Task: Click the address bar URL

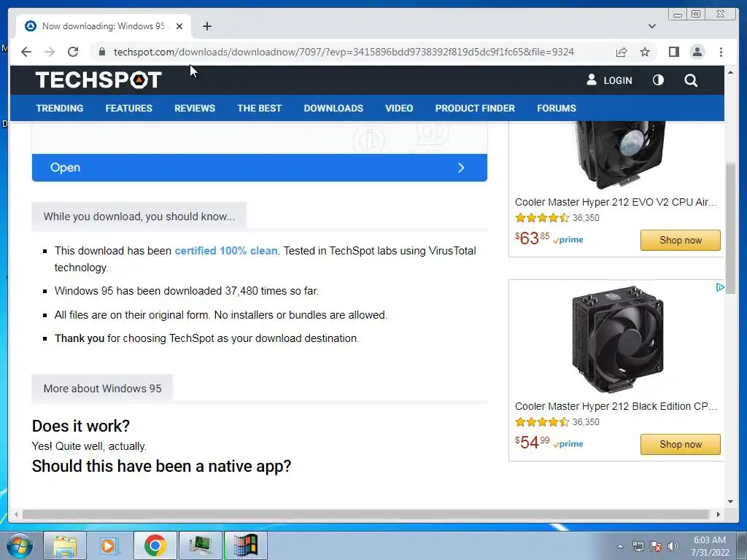Action: (344, 52)
